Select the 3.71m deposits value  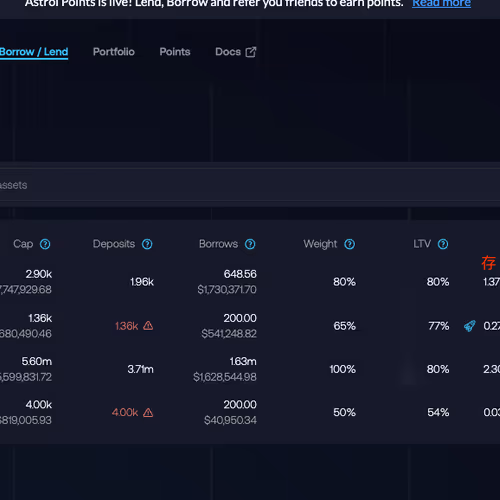coord(140,369)
